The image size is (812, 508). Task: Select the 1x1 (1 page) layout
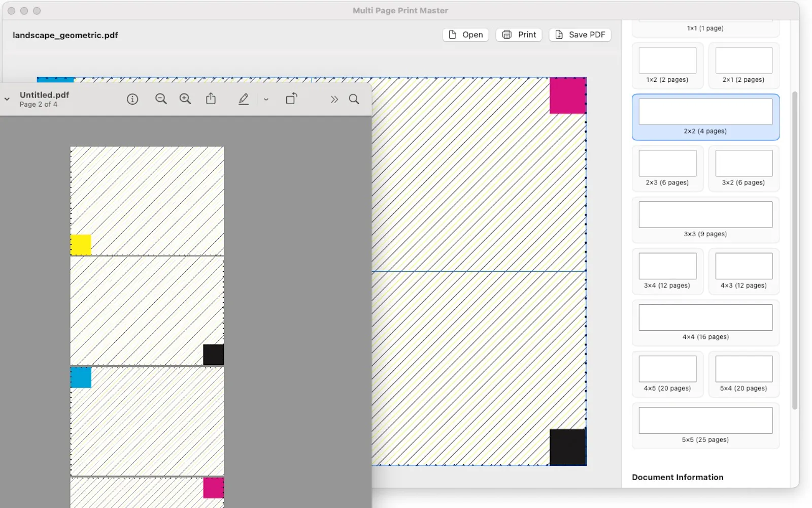(705, 28)
